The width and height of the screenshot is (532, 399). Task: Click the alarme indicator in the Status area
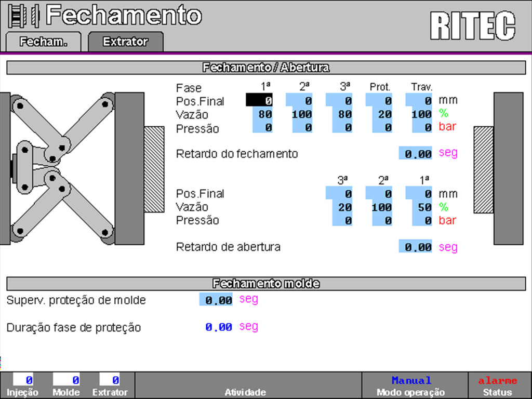coord(498,380)
